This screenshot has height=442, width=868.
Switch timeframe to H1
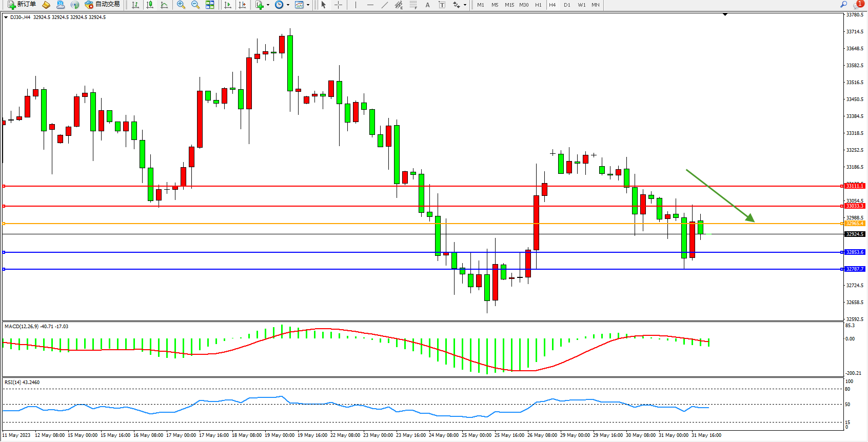pyautogui.click(x=538, y=5)
